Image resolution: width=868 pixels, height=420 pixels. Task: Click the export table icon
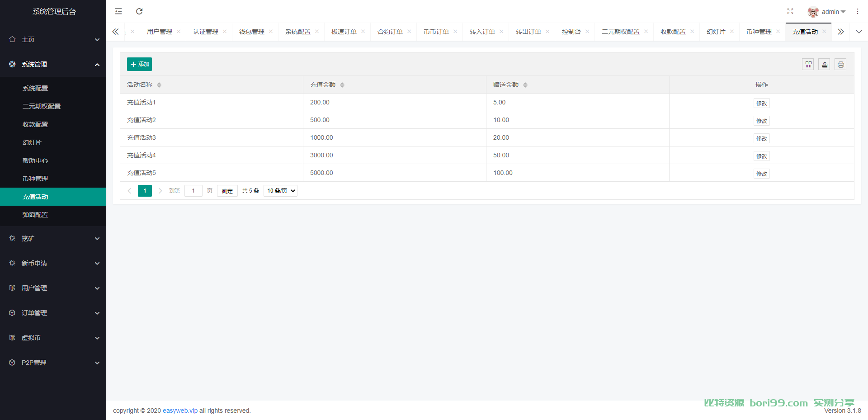coord(825,64)
